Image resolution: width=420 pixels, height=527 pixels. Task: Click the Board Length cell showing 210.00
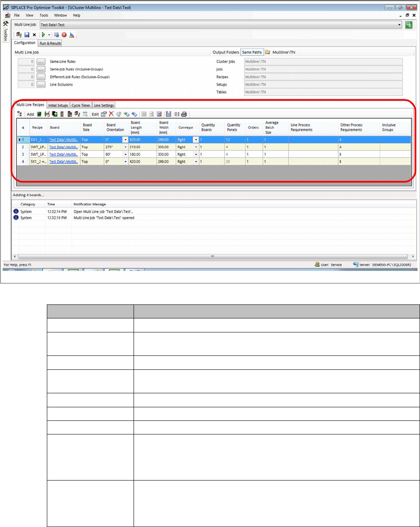(142, 147)
